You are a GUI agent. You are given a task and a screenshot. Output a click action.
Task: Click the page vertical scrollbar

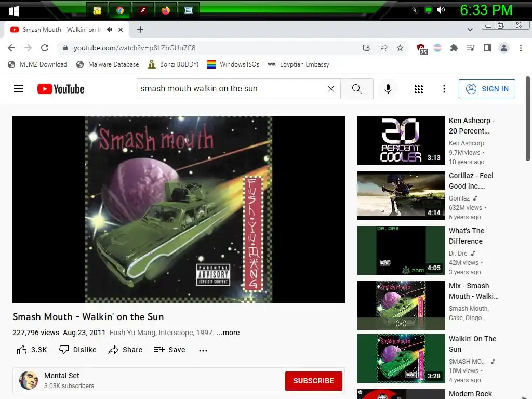click(x=528, y=119)
